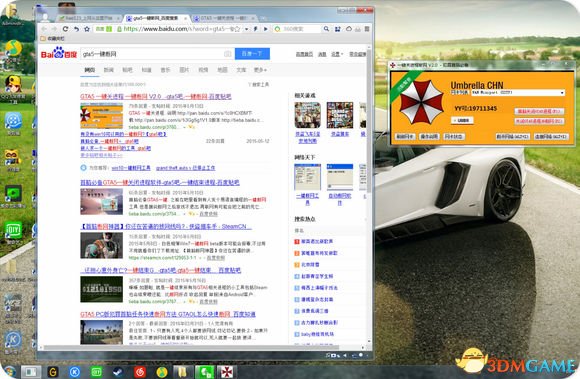This screenshot has width=580, height=379.
Task: Open the NetEase music red taskbar icon
Action: click(140, 372)
